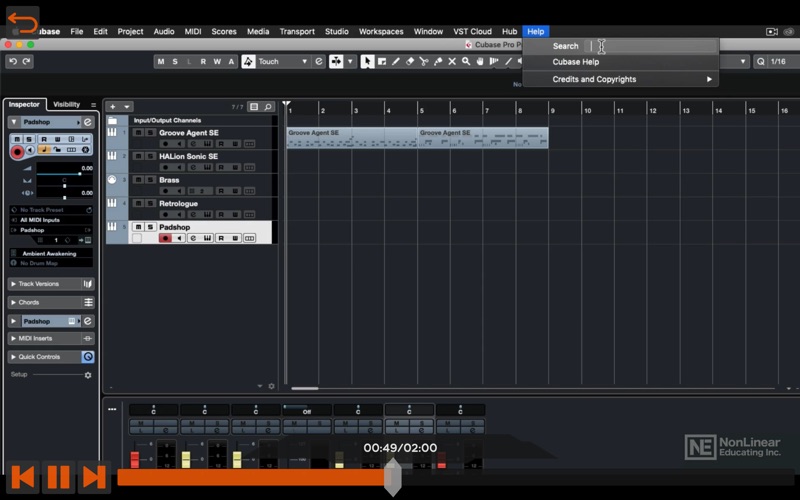Open the automation e settings button in toolbar

click(319, 62)
